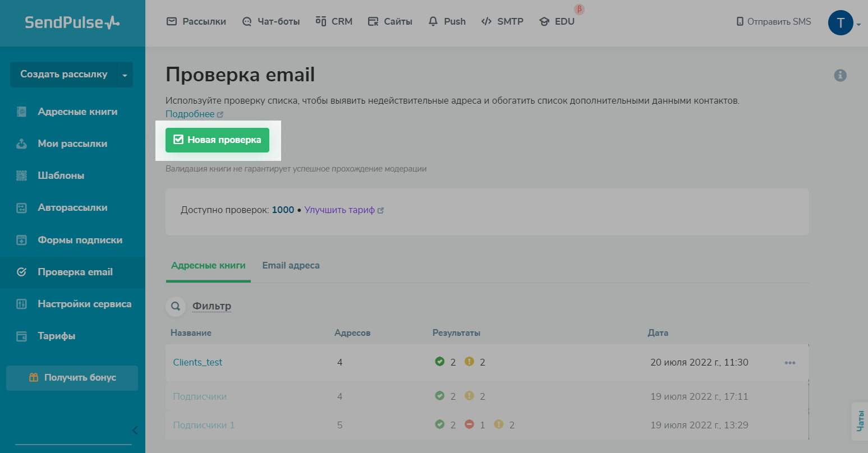Collapse the sidebar with the chevron arrow
Screen dimensions: 868x453
pos(135,431)
